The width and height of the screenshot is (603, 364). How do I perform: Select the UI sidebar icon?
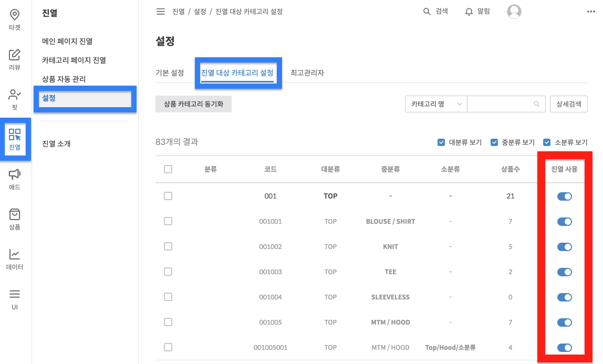click(15, 298)
